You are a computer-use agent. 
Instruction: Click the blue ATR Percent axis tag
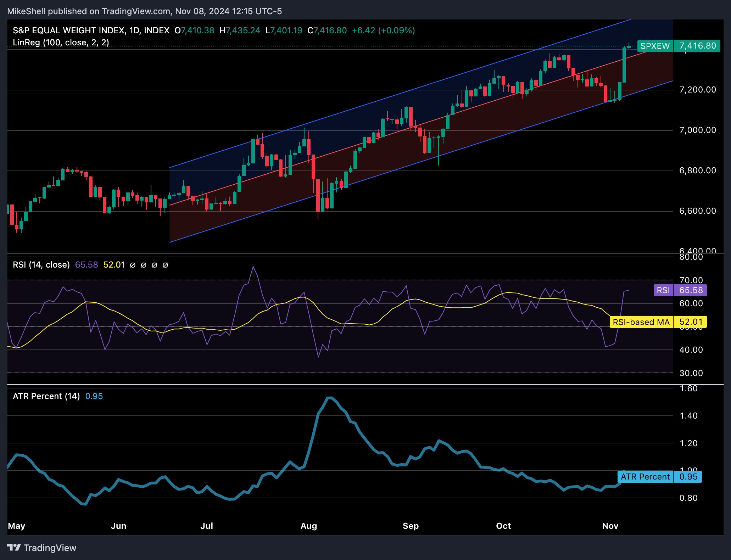[645, 477]
